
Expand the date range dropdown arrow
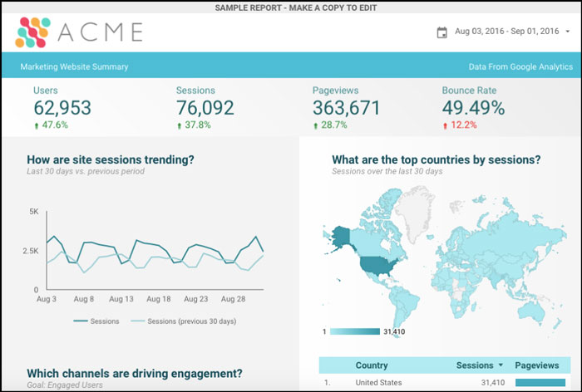pos(568,32)
